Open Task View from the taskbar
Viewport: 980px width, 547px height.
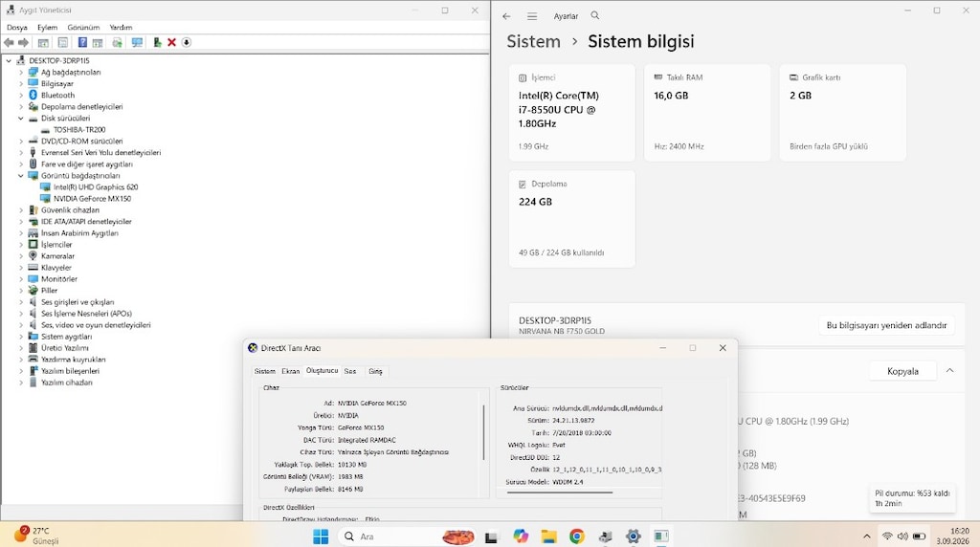point(491,536)
